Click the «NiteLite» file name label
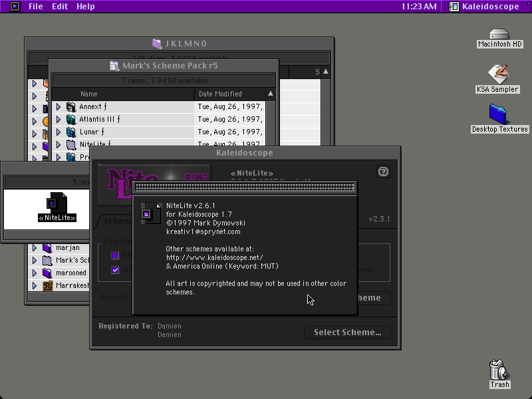Viewport: 532px width, 399px height. click(57, 218)
